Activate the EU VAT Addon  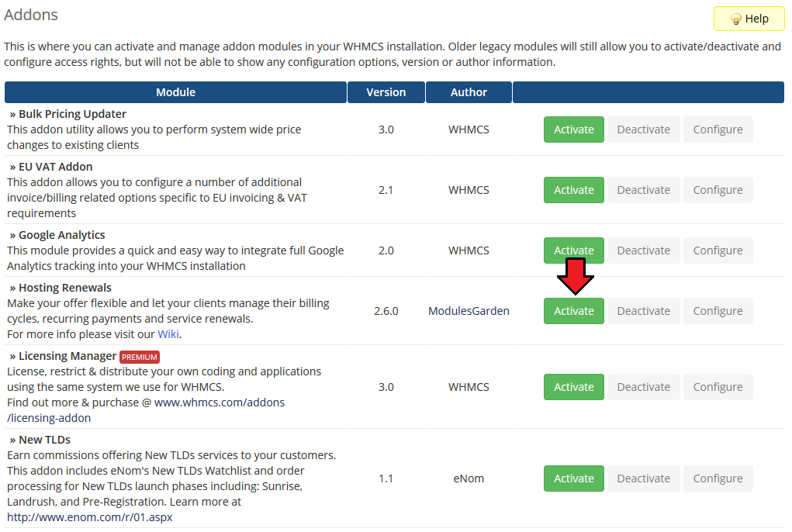point(574,190)
